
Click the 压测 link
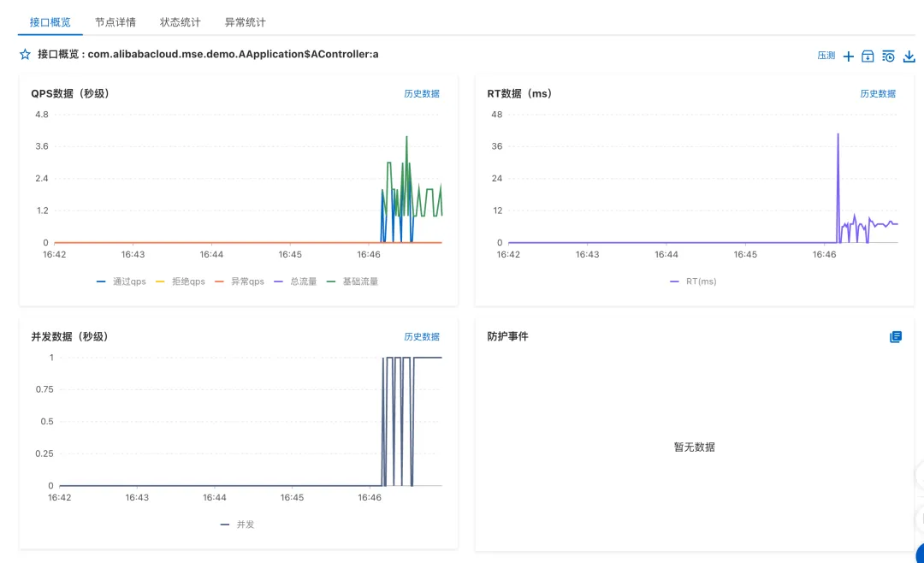tap(826, 56)
